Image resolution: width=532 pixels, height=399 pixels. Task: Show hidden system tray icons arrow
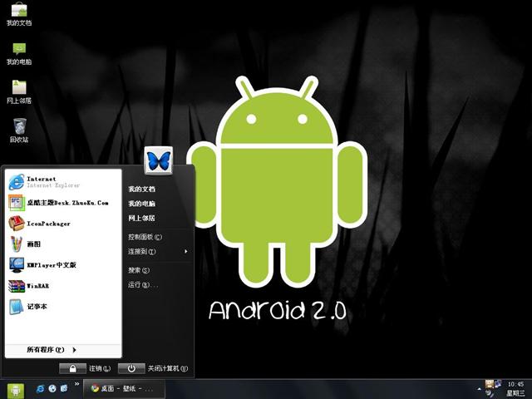tap(479, 389)
